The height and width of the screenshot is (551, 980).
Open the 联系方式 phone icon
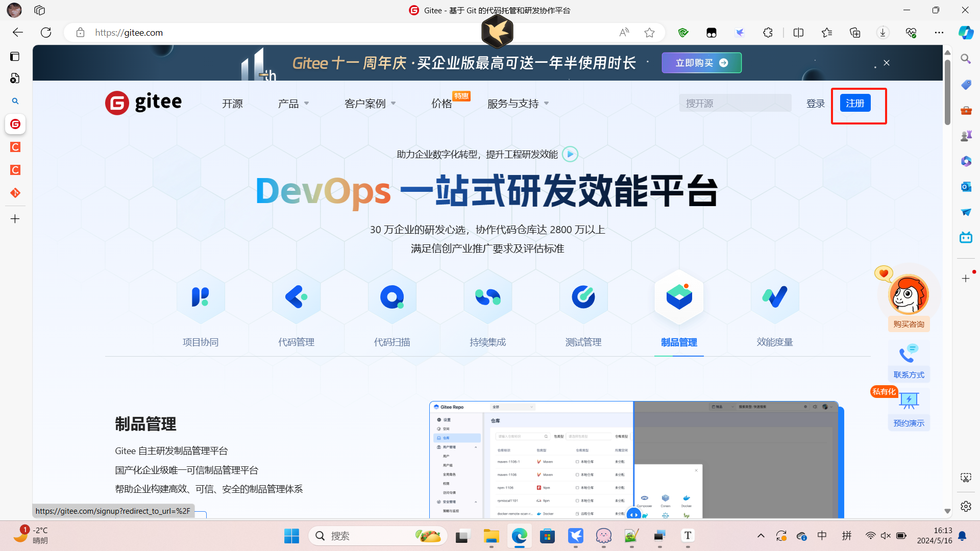[x=909, y=352]
